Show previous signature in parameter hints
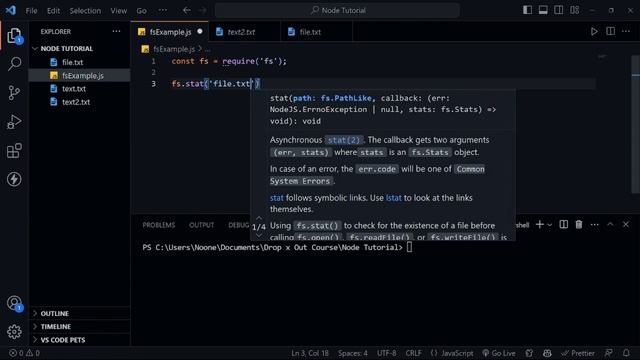Image resolution: width=640 pixels, height=360 pixels. coord(259,218)
